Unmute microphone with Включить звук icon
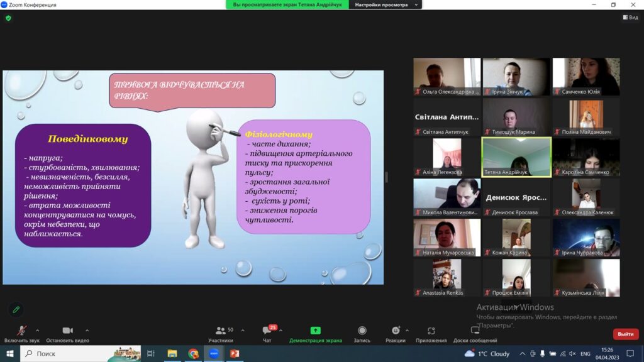644x362 pixels. pyautogui.click(x=21, y=331)
